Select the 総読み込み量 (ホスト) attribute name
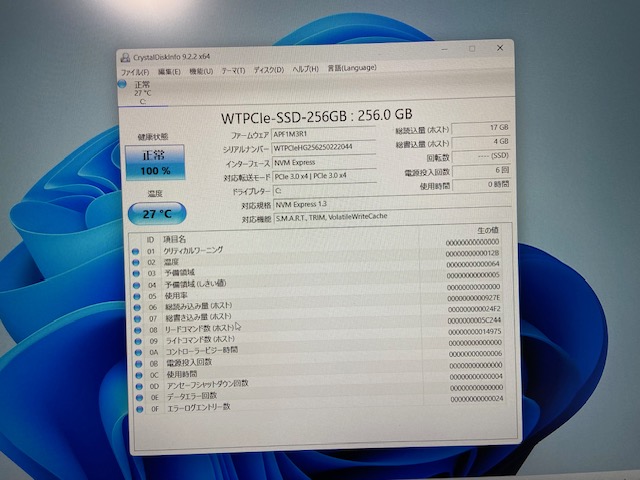The image size is (640, 480). 199,306
